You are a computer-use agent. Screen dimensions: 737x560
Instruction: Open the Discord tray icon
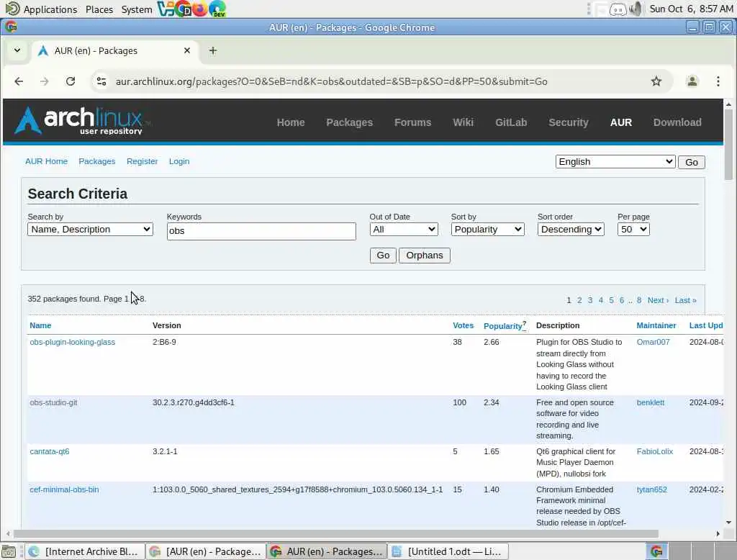pos(618,9)
